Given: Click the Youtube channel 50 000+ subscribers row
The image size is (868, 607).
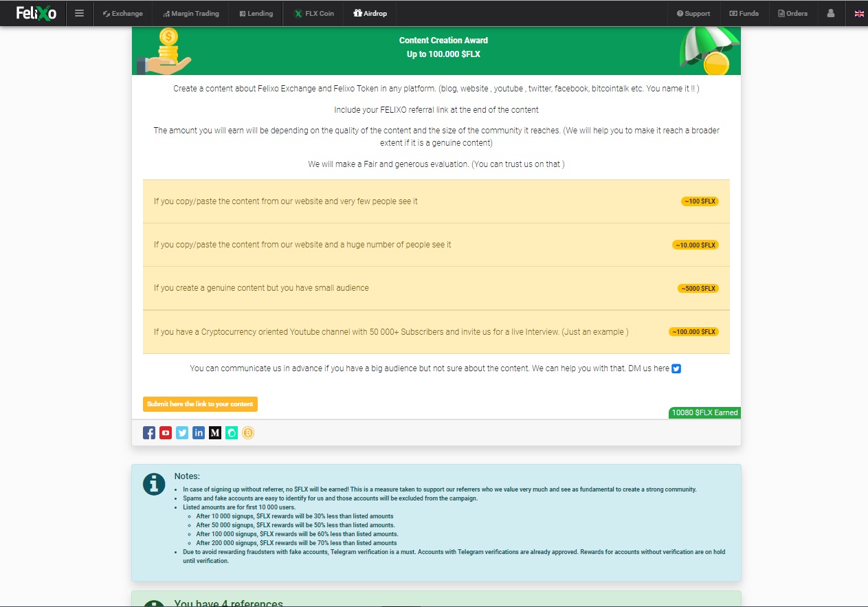Looking at the screenshot, I should point(436,331).
